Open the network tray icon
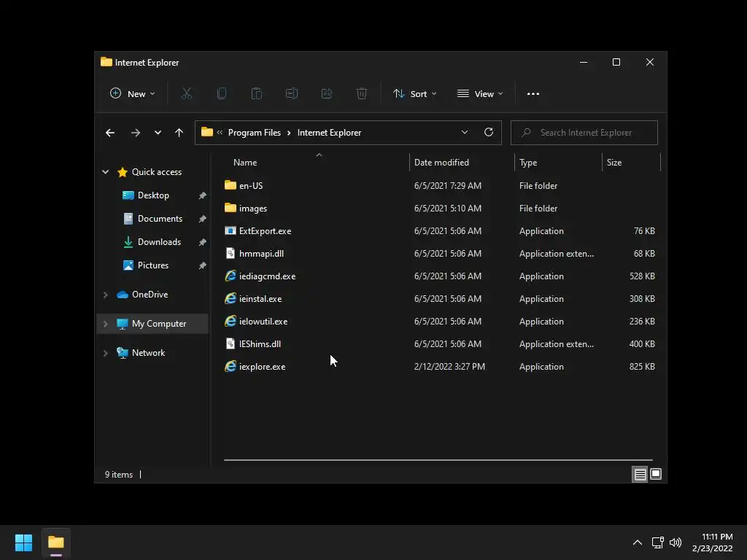Viewport: 747px width, 560px height. 658,542
